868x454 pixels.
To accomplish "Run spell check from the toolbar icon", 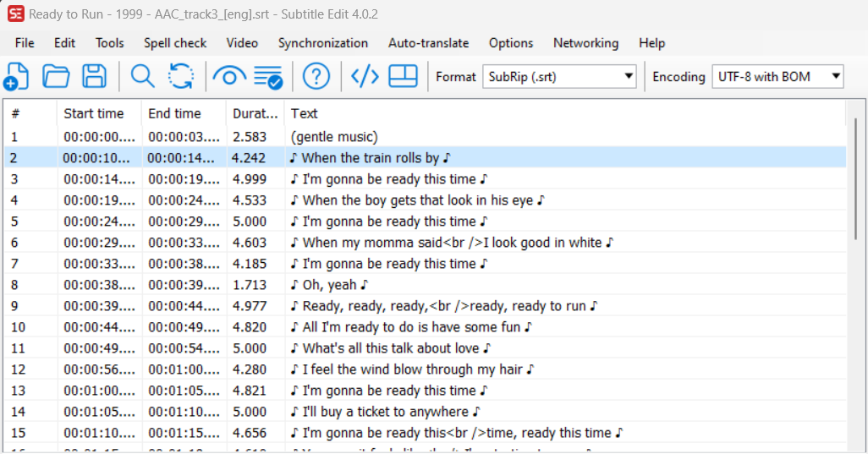I will pyautogui.click(x=269, y=77).
